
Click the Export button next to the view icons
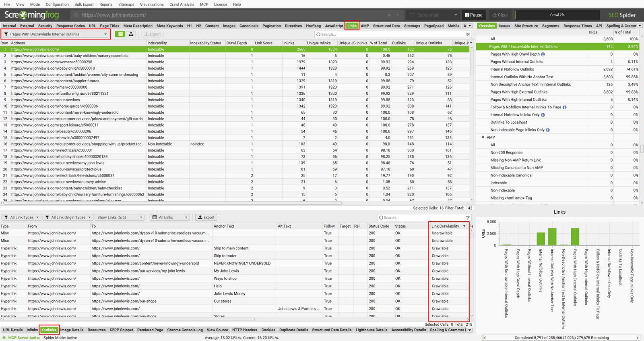tap(152, 34)
